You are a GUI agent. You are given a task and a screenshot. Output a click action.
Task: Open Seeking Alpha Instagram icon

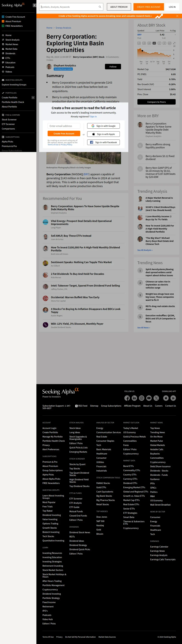click(x=142, y=398)
